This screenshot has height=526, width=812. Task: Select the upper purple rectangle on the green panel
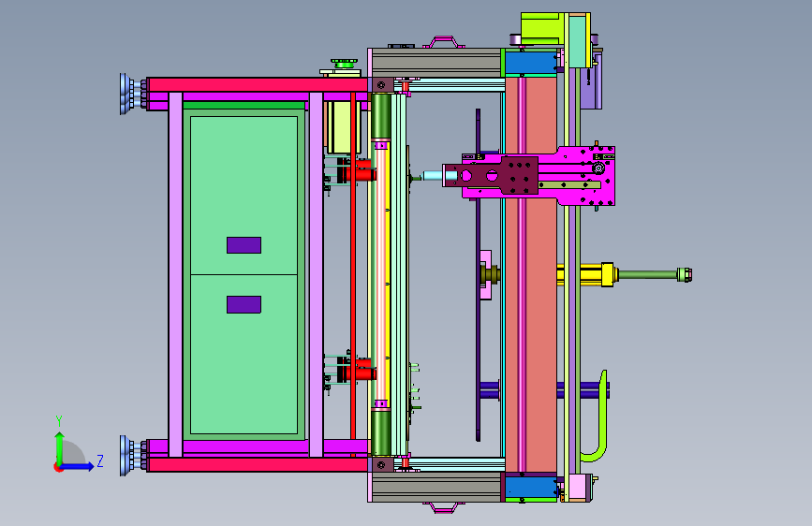click(x=244, y=245)
